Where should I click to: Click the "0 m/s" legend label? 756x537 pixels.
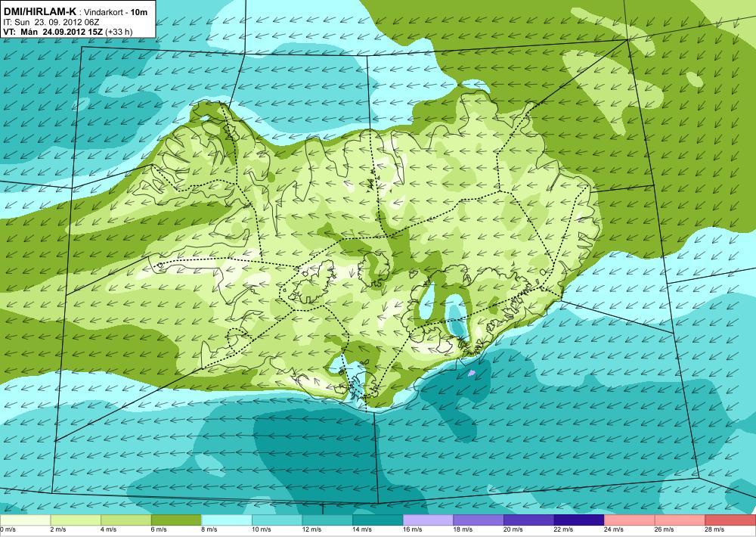pos(8,529)
